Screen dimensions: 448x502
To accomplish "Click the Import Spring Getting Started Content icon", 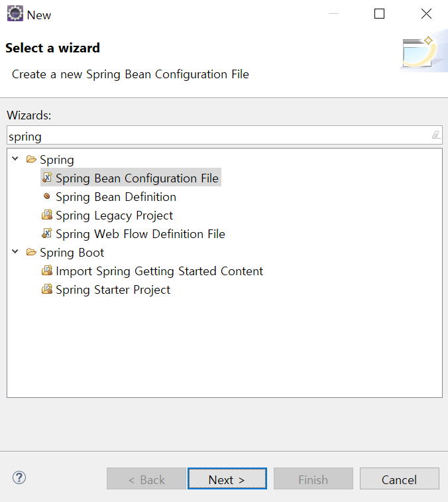I will click(47, 270).
